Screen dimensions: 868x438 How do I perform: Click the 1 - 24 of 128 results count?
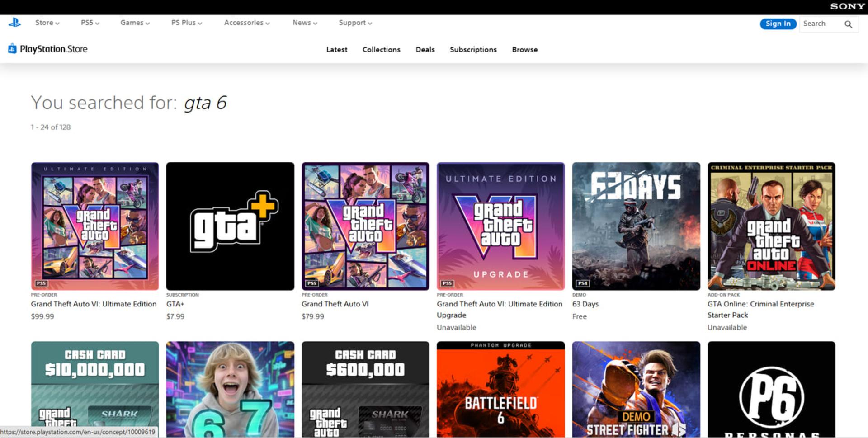pyautogui.click(x=51, y=127)
